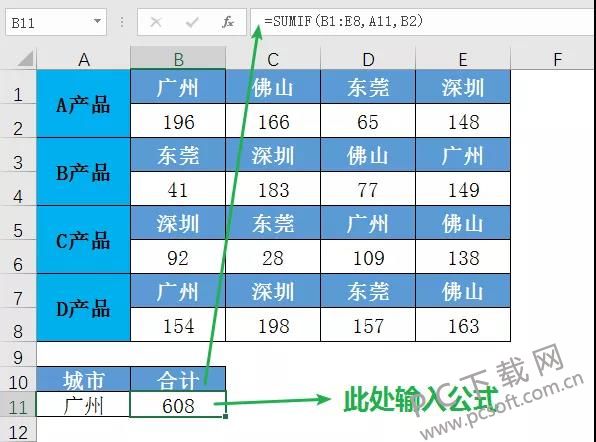Click the formula bar options dots handle
Screen dimensions: 596x442
tap(122, 22)
